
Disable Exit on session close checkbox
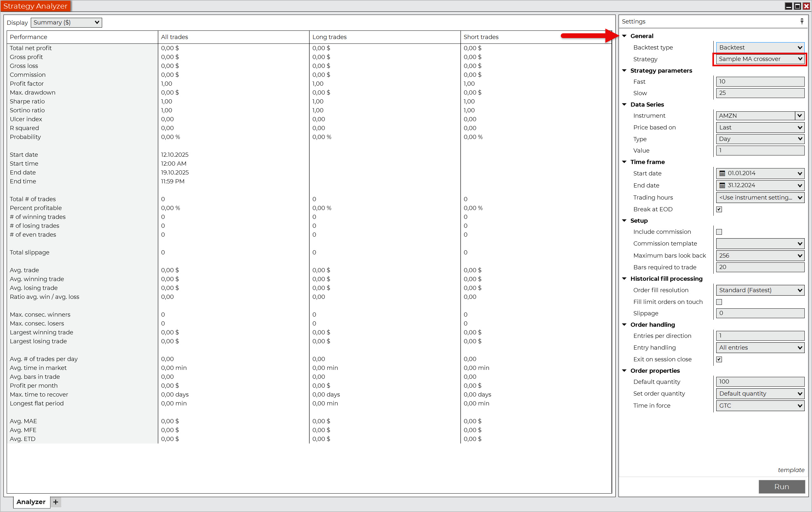[x=719, y=359]
